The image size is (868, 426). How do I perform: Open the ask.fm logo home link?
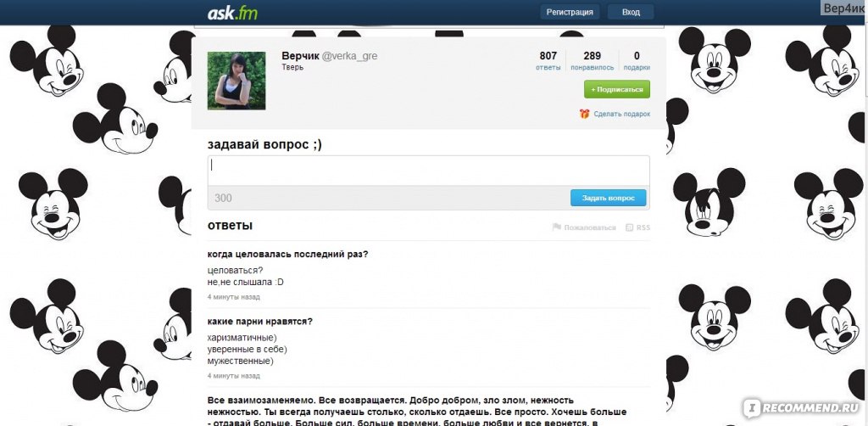click(x=232, y=12)
